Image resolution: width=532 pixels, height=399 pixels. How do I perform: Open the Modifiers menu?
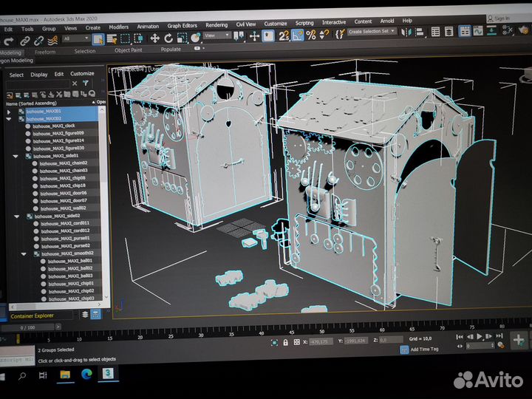point(118,27)
